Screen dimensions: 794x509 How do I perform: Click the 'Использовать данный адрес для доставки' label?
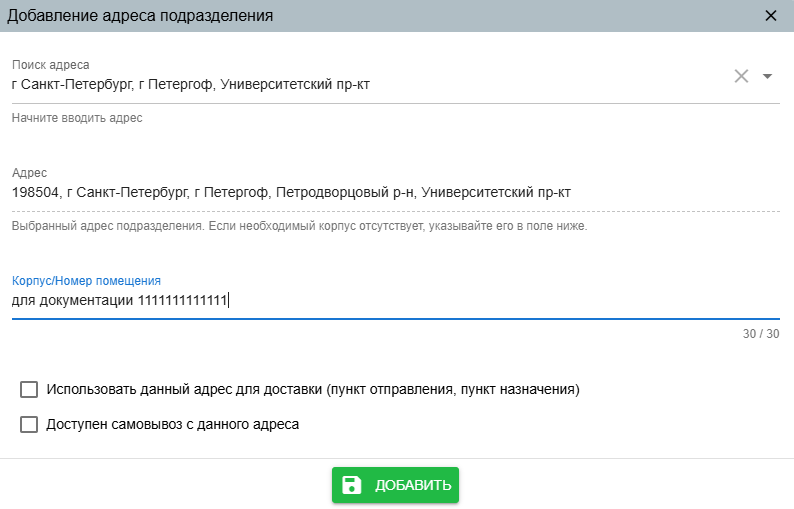pos(313,389)
